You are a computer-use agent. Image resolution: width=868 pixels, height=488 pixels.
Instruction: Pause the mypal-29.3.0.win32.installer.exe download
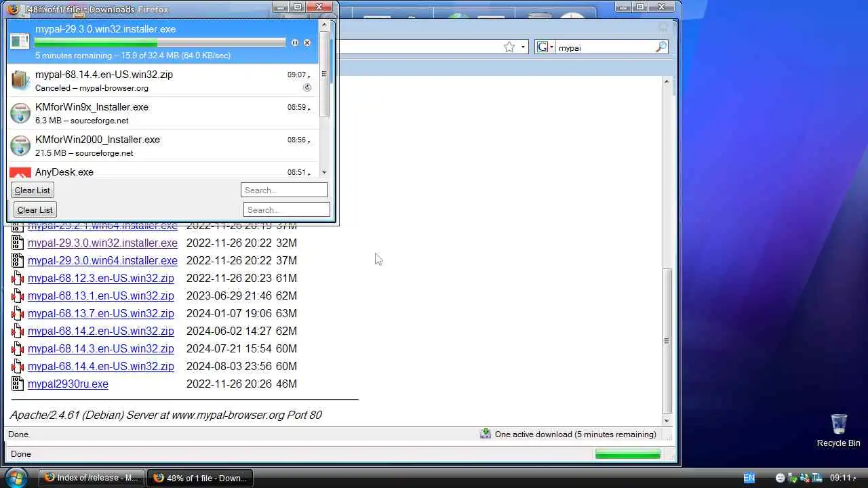click(x=295, y=43)
